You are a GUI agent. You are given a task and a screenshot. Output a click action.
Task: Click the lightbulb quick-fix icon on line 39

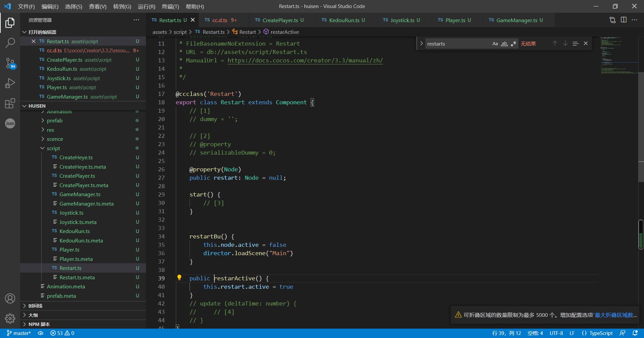coord(179,278)
